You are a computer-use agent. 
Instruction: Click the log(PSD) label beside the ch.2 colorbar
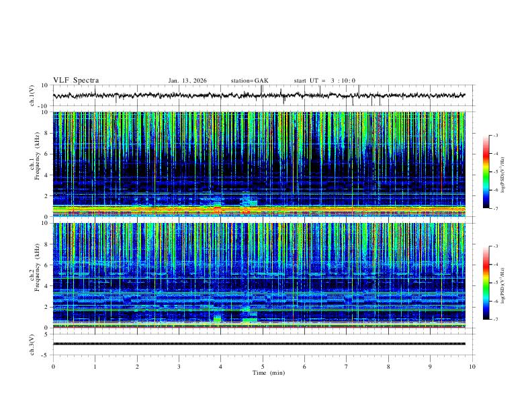click(x=503, y=285)
